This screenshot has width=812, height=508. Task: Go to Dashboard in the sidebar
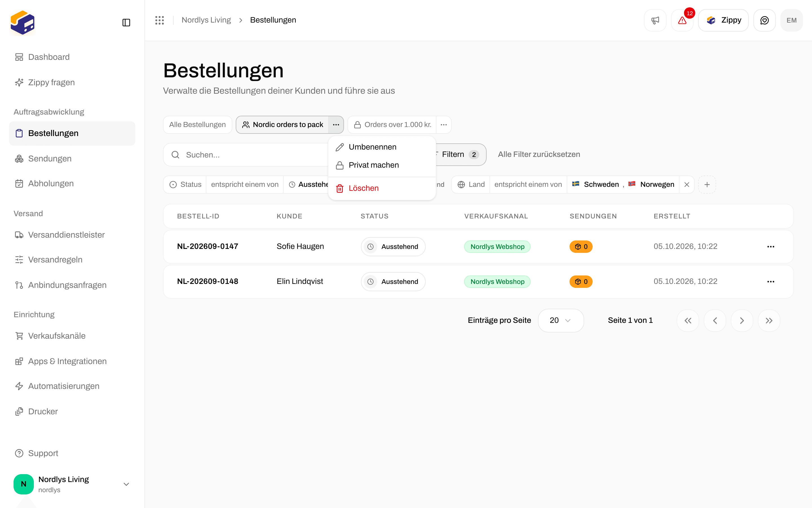[72, 57]
